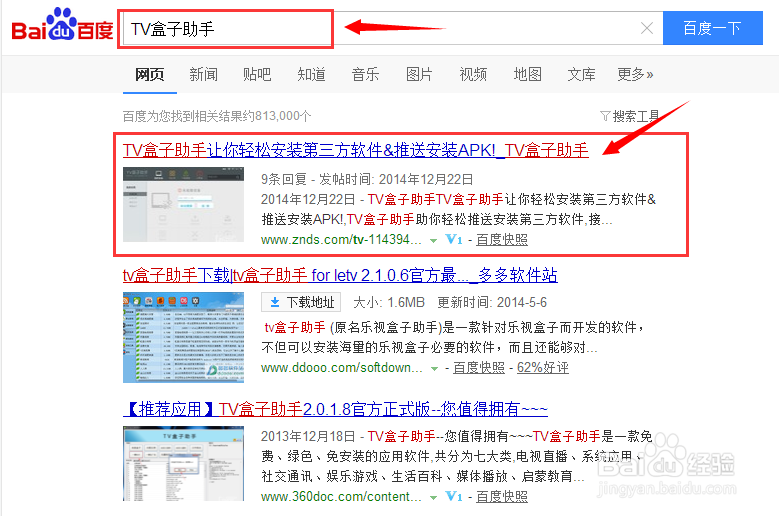Click text 更新时间: 2014-5-6
779x516 pixels.
tap(492, 302)
